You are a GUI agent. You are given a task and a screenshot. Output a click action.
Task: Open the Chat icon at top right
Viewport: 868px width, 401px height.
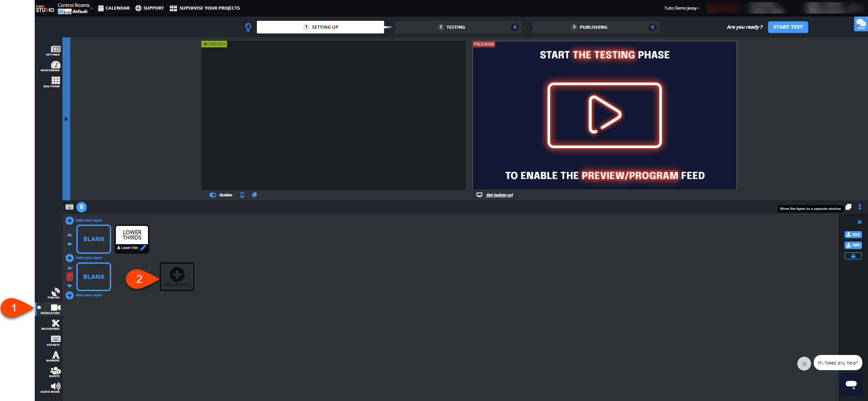(861, 24)
